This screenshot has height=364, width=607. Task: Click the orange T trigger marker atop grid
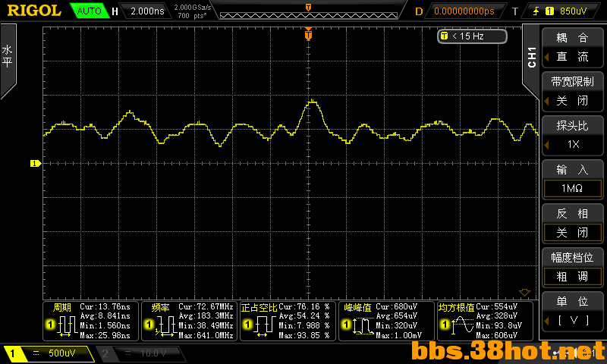[x=308, y=35]
